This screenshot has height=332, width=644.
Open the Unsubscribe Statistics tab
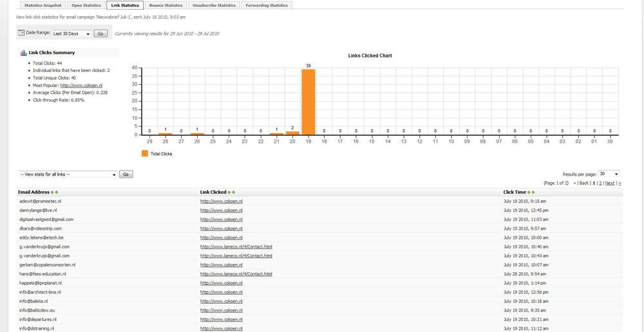(x=214, y=5)
